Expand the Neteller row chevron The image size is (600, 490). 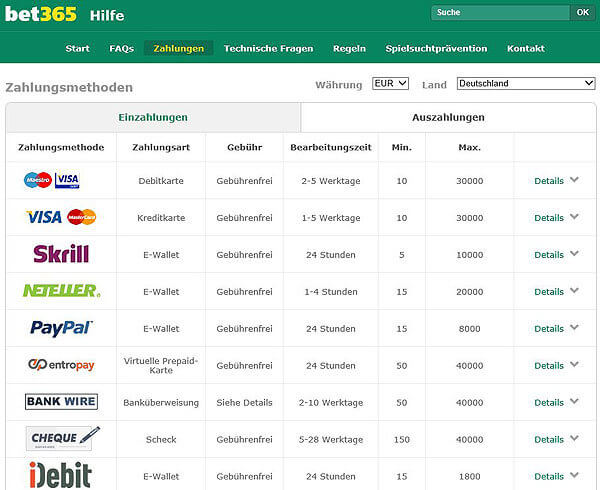574,291
